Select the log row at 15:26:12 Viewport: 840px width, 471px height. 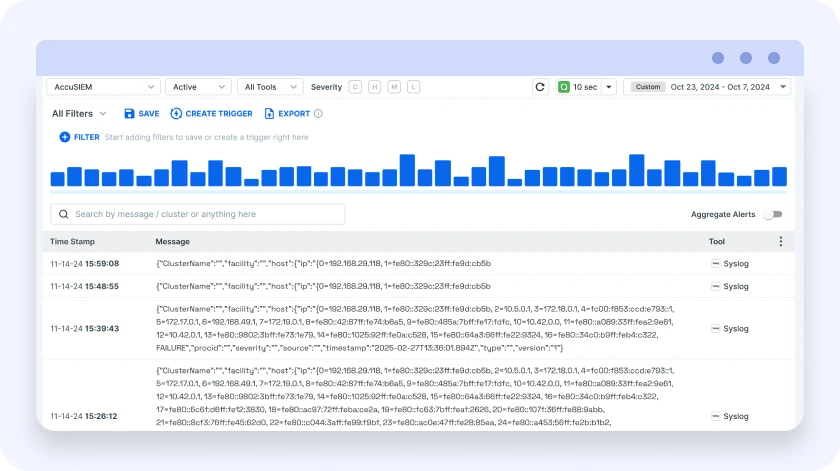click(419, 395)
